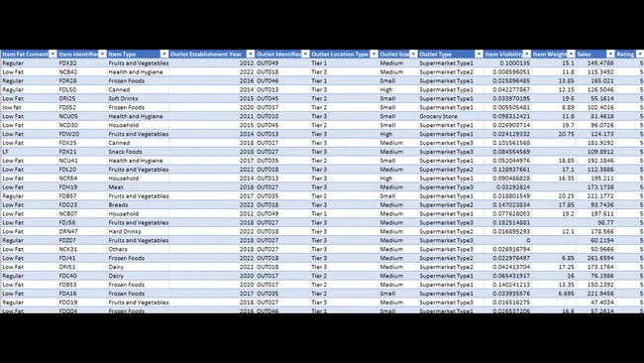The image size is (644, 363).
Task: Click the sales value 47.4034
Action: point(595,302)
